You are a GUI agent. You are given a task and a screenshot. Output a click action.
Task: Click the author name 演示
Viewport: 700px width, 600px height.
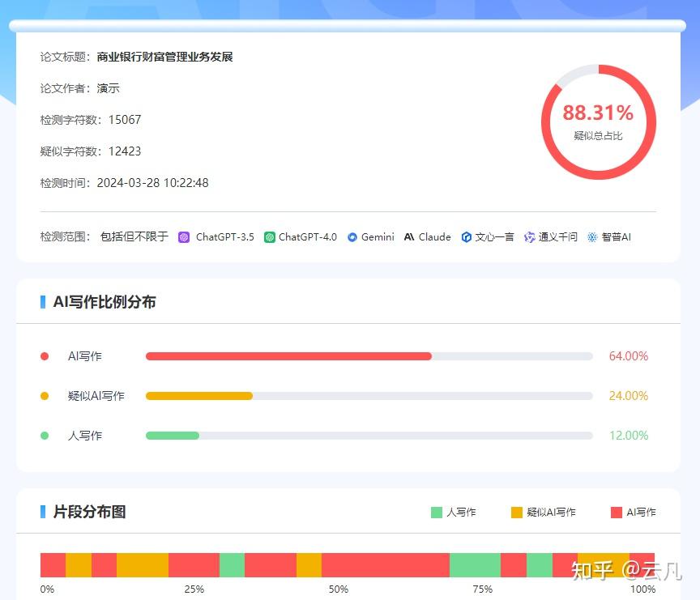[x=108, y=88]
